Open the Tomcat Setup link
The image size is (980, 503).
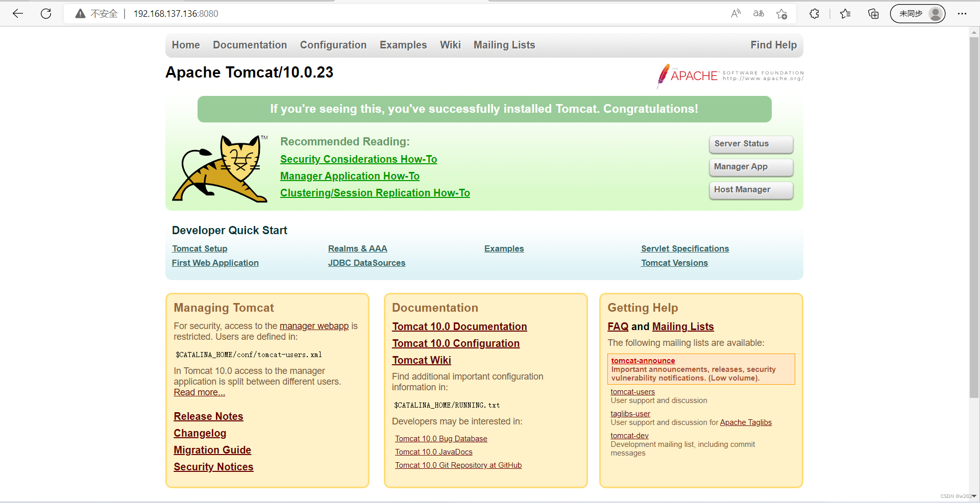200,248
